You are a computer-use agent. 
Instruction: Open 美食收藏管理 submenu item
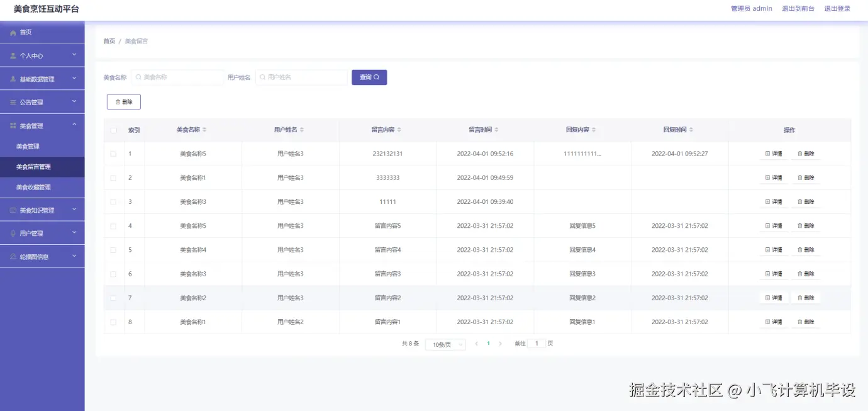click(42, 188)
